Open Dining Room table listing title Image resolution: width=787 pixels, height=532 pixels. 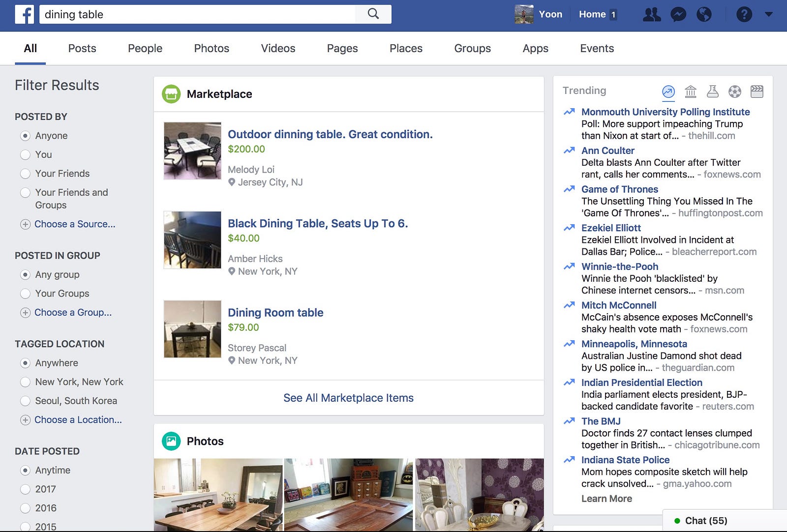[275, 313]
